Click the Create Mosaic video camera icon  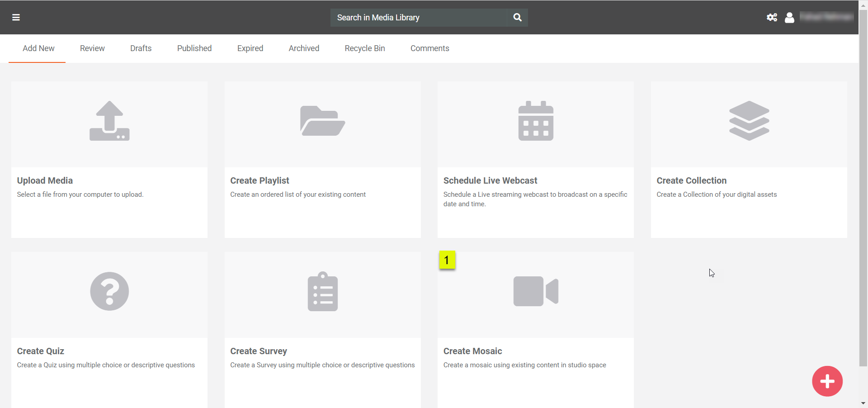point(536,291)
